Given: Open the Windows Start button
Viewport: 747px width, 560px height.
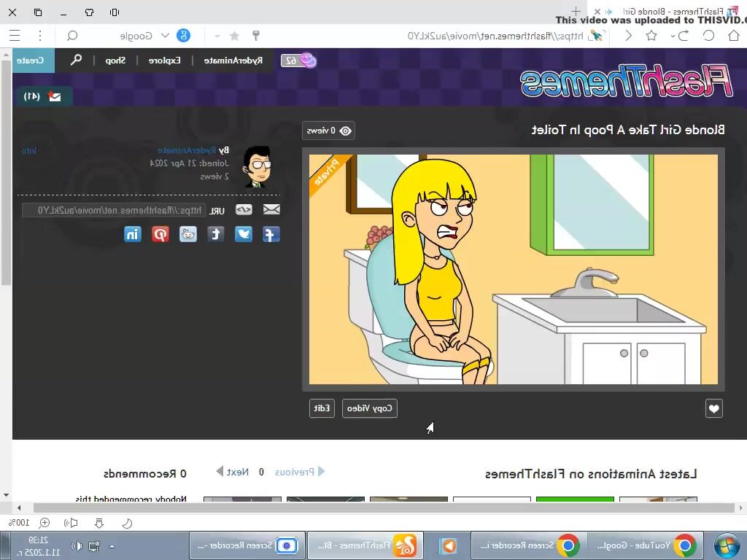Looking at the screenshot, I should [x=727, y=545].
